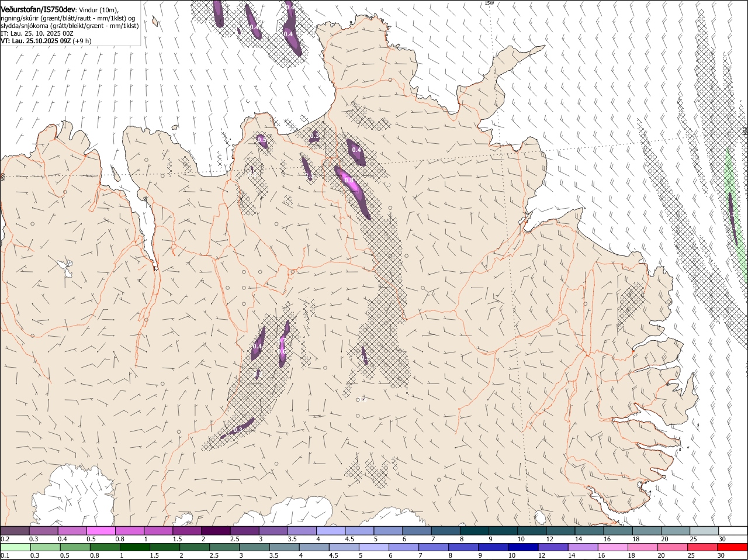Pick the upper legend swatch starting at 1.5
Screen dimensions: 748x560
(187, 530)
